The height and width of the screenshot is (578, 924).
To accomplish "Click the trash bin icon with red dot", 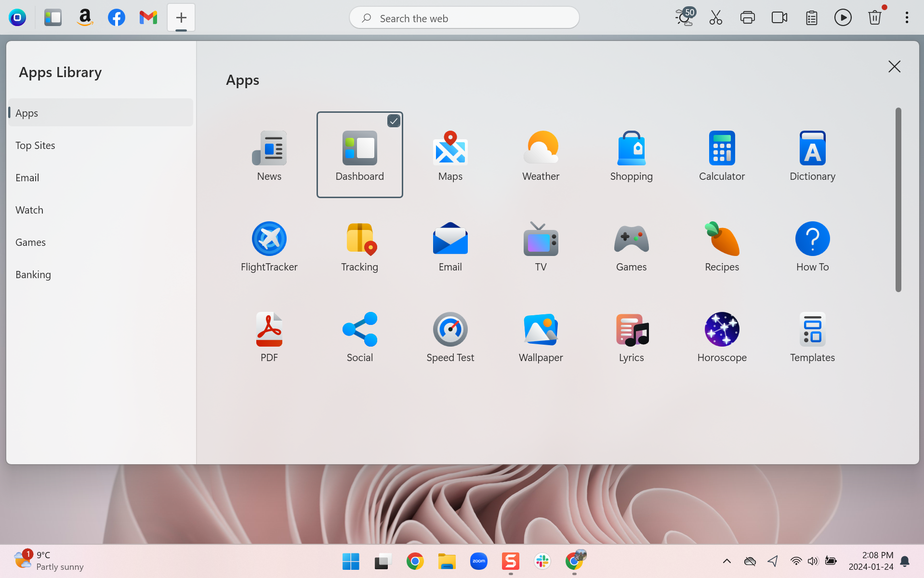I will [875, 17].
